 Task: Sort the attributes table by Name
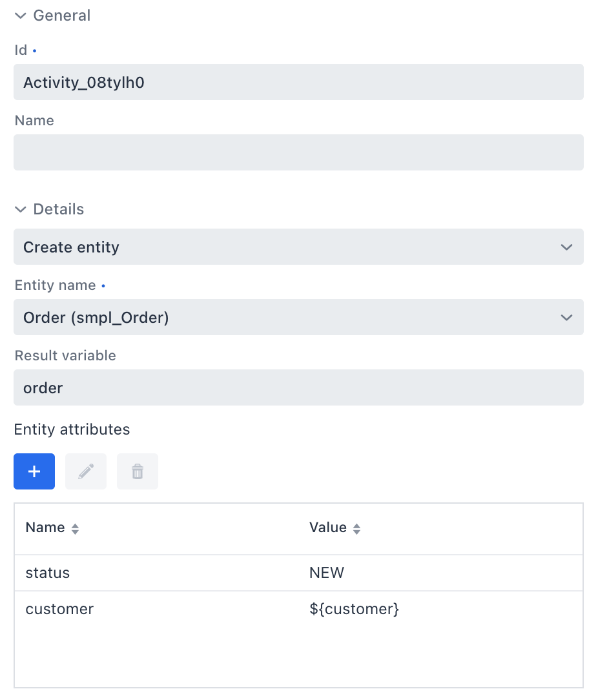pyautogui.click(x=74, y=528)
